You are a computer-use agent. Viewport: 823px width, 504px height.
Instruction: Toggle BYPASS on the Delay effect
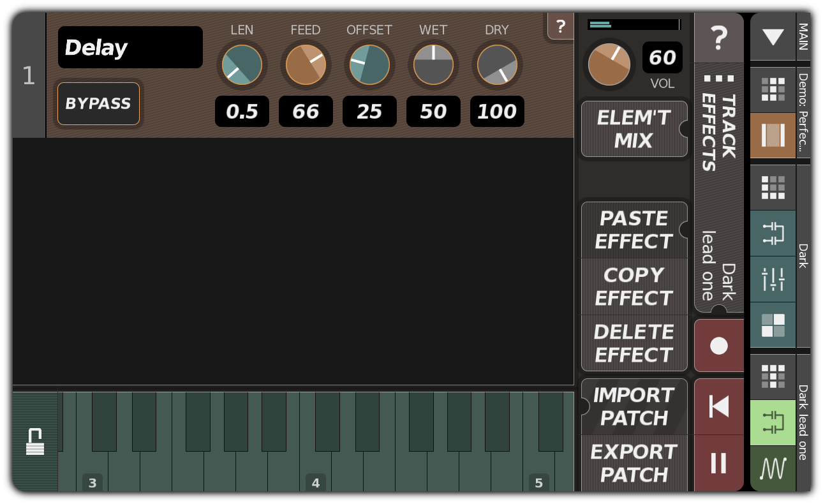(x=98, y=103)
